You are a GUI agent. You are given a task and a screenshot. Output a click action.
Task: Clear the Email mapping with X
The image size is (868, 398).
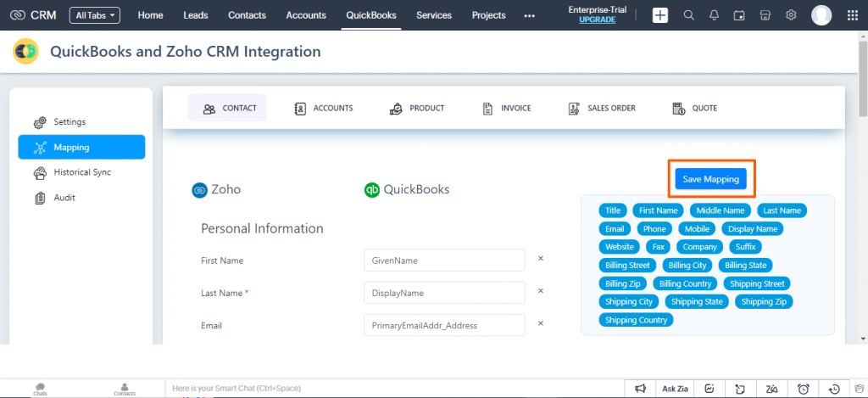[x=541, y=323]
